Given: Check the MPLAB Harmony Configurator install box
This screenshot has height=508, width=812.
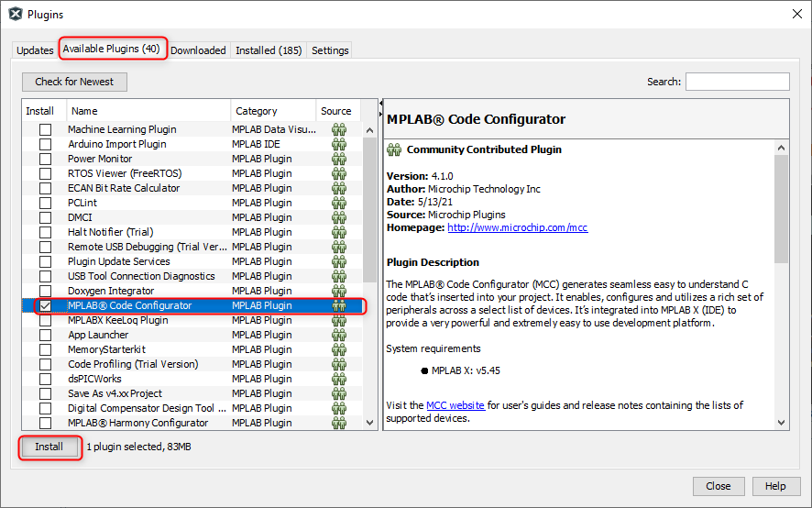Looking at the screenshot, I should coord(45,423).
